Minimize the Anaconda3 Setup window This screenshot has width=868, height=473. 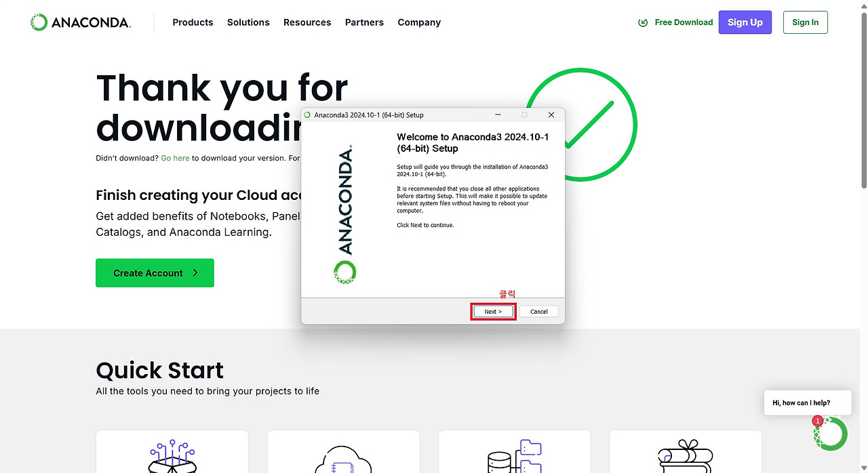pos(498,115)
